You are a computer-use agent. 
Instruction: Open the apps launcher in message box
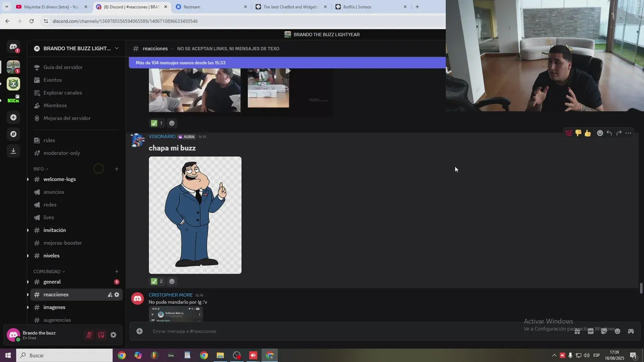tap(630, 331)
